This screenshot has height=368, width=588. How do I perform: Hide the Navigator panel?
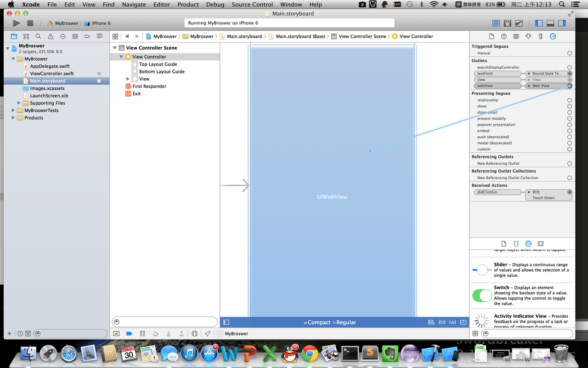(x=539, y=23)
